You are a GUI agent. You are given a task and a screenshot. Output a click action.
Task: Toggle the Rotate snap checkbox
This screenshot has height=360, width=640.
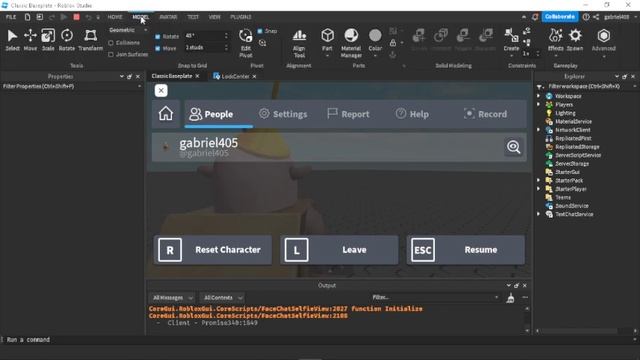coord(158,36)
